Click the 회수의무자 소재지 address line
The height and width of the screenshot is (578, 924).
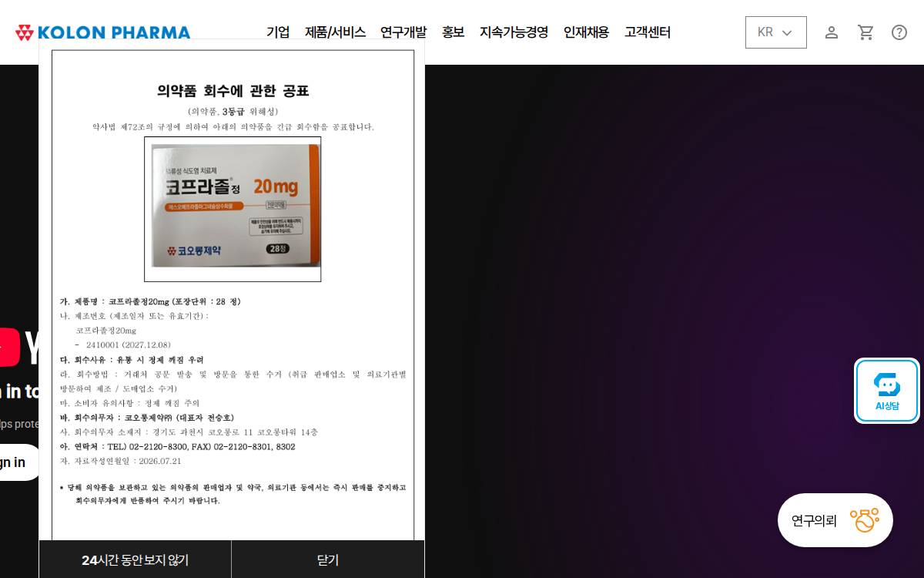189,432
